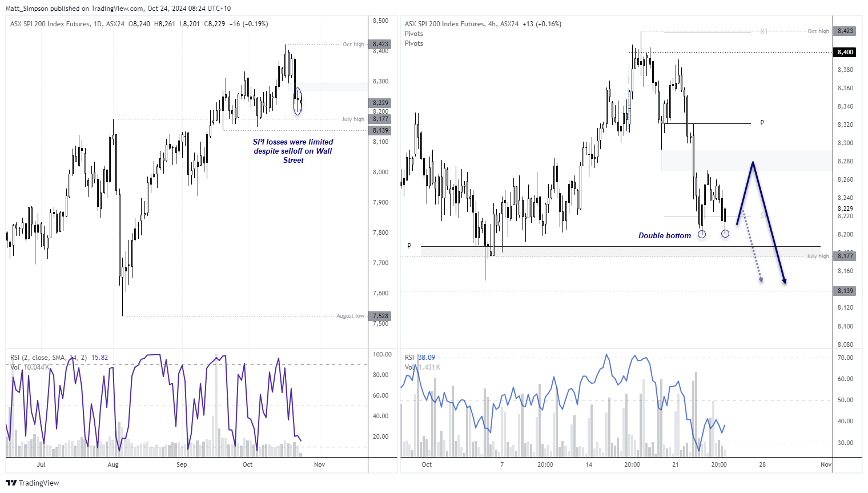
Task: Click the P pivot label near the 8,180 support line
Action: pos(409,246)
